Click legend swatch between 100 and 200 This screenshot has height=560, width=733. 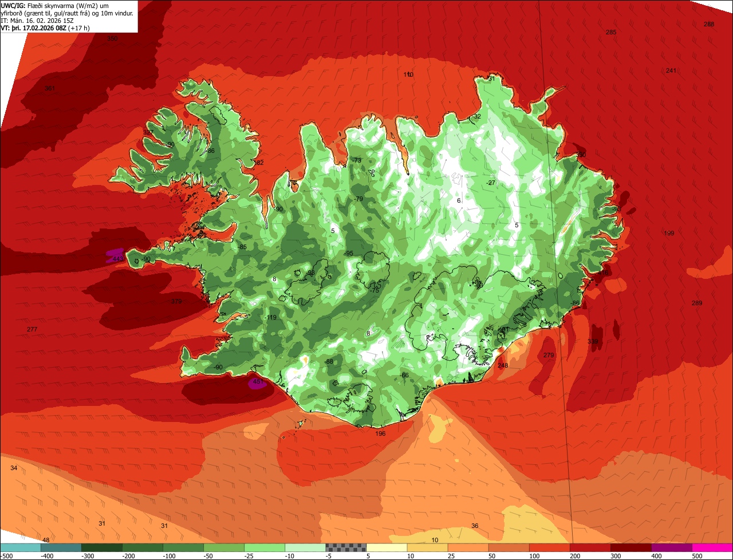(x=550, y=548)
